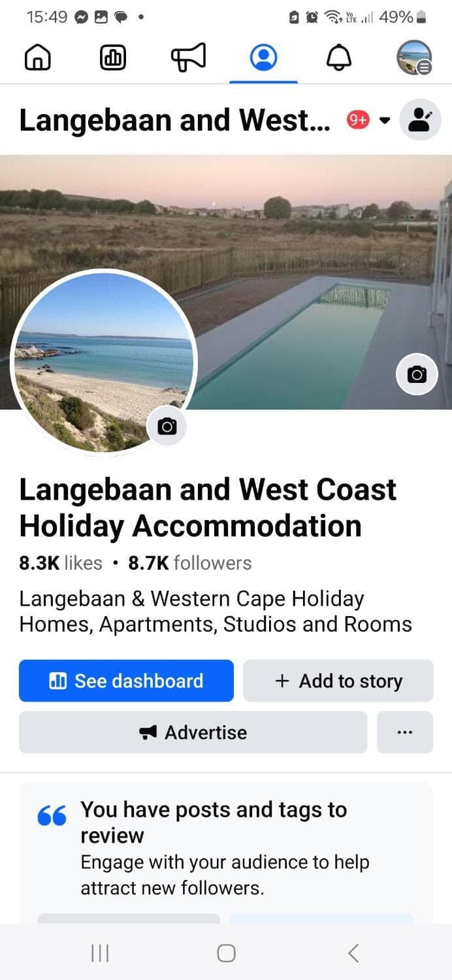Tap the edit profile person icon
Screen dimensions: 452x980
coord(420,120)
